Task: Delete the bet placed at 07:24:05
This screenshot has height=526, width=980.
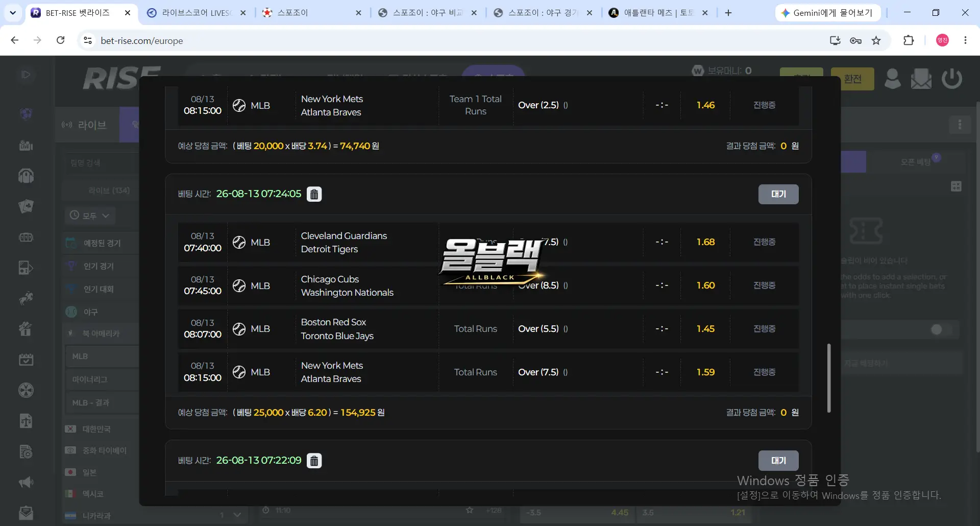Action: click(x=314, y=194)
